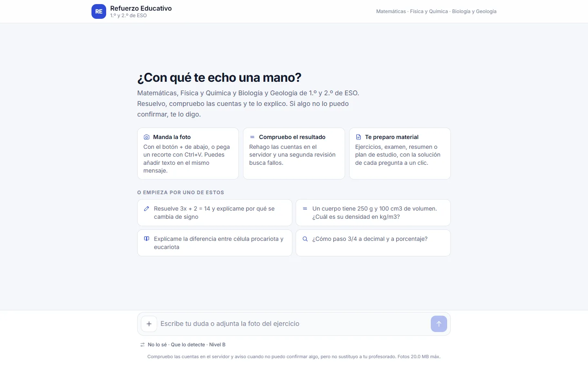Open the No lo sé · Nivel B options

(x=183, y=345)
